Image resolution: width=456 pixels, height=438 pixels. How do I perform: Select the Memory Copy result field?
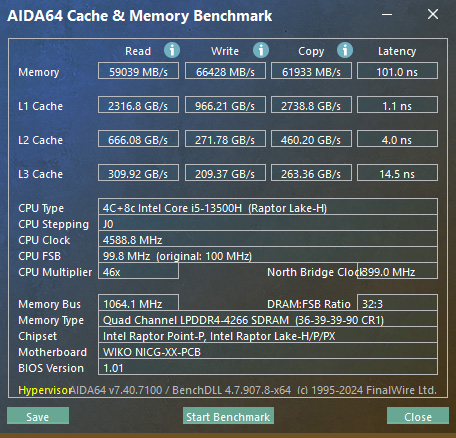pyautogui.click(x=311, y=71)
